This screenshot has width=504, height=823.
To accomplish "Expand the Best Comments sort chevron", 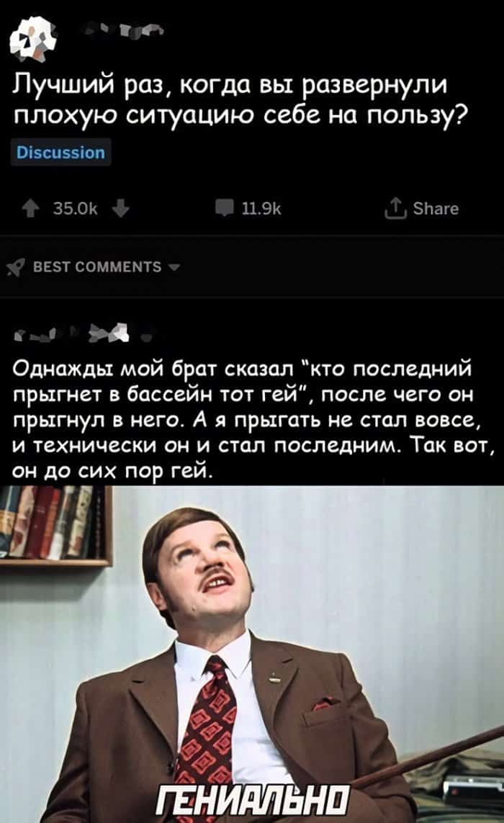I will pos(174,268).
